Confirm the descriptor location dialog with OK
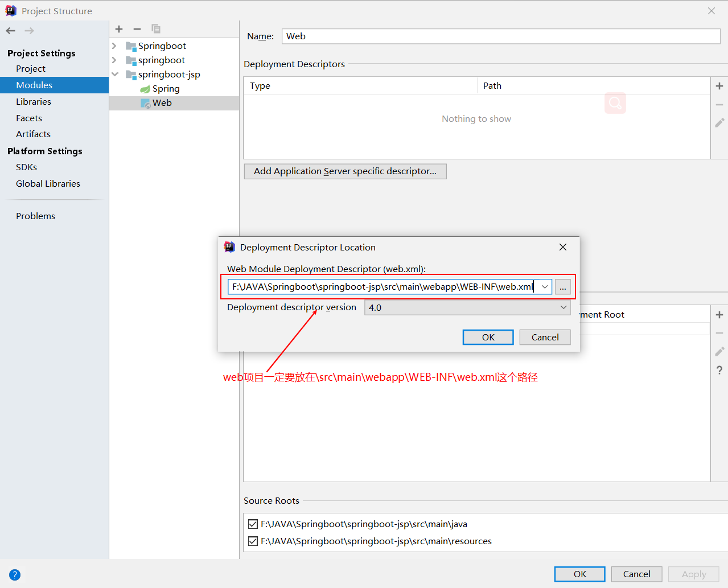Screen dimensions: 728x588 click(488, 338)
